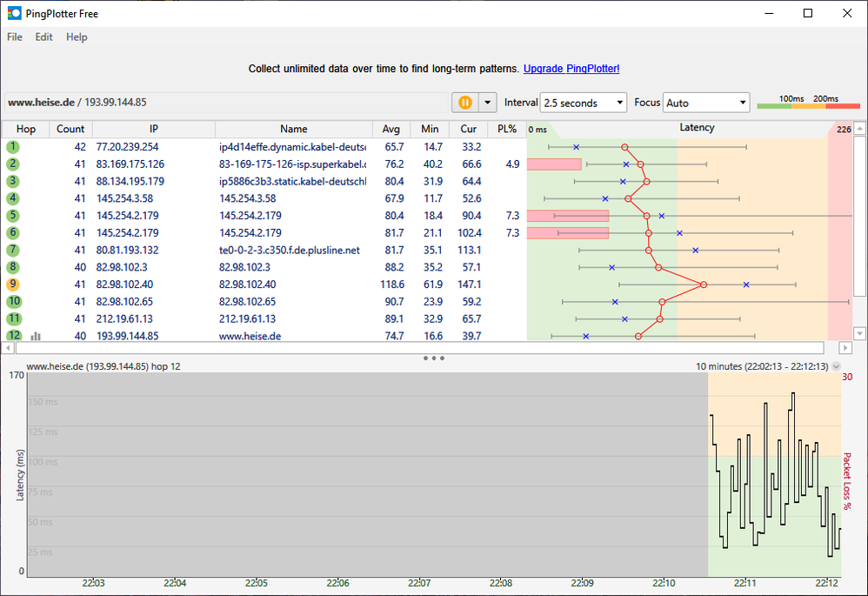Click the horizontal scrollbar right arrow
The width and height of the screenshot is (868, 596).
pos(845,348)
